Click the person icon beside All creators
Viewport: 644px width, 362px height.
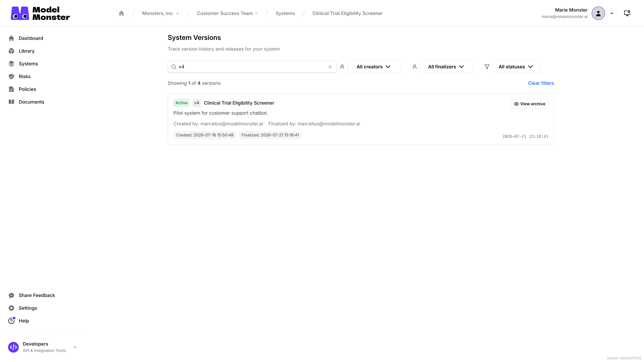click(342, 67)
